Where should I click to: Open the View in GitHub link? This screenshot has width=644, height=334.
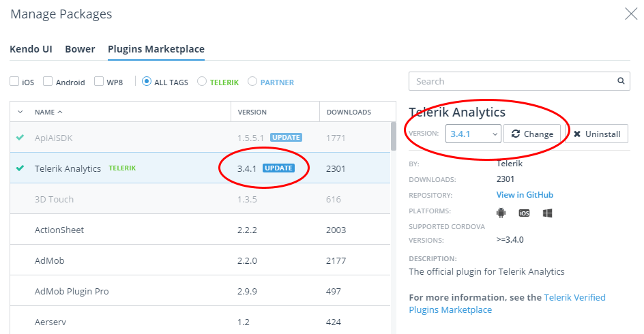[525, 195]
